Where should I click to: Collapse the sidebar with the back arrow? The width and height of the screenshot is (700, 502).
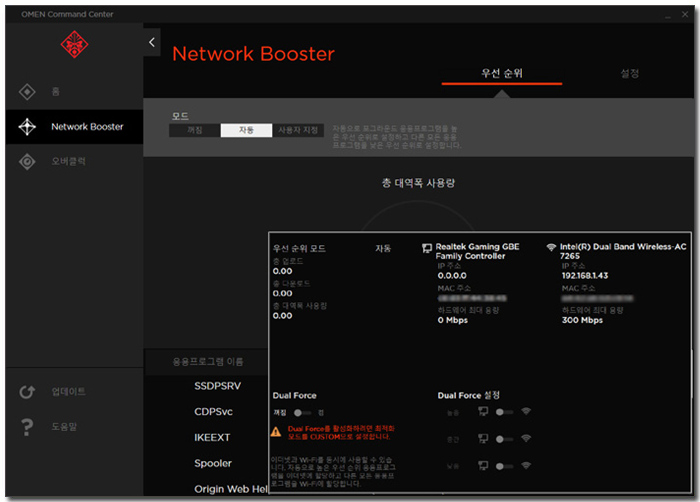pyautogui.click(x=152, y=42)
